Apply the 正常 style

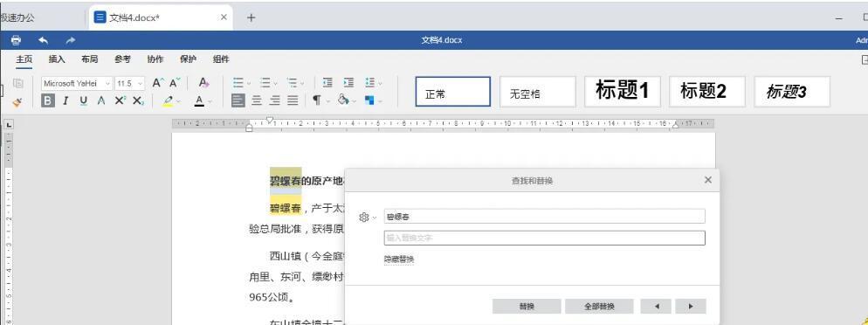(453, 92)
